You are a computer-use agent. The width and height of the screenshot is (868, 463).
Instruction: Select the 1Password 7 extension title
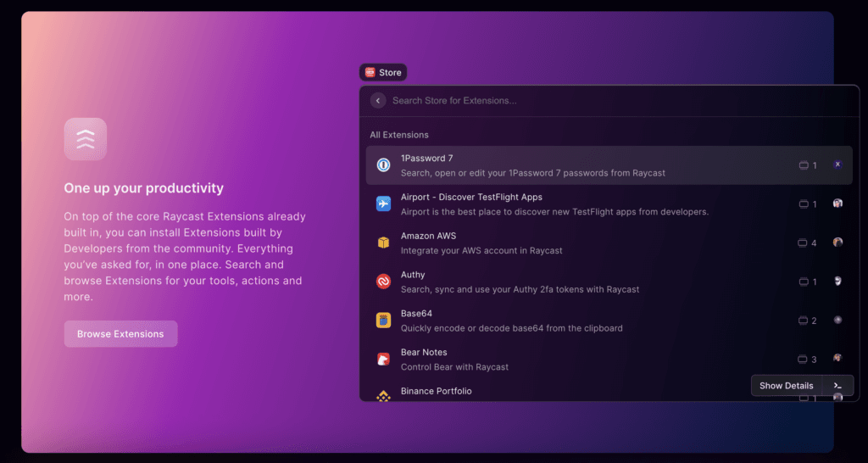(427, 159)
